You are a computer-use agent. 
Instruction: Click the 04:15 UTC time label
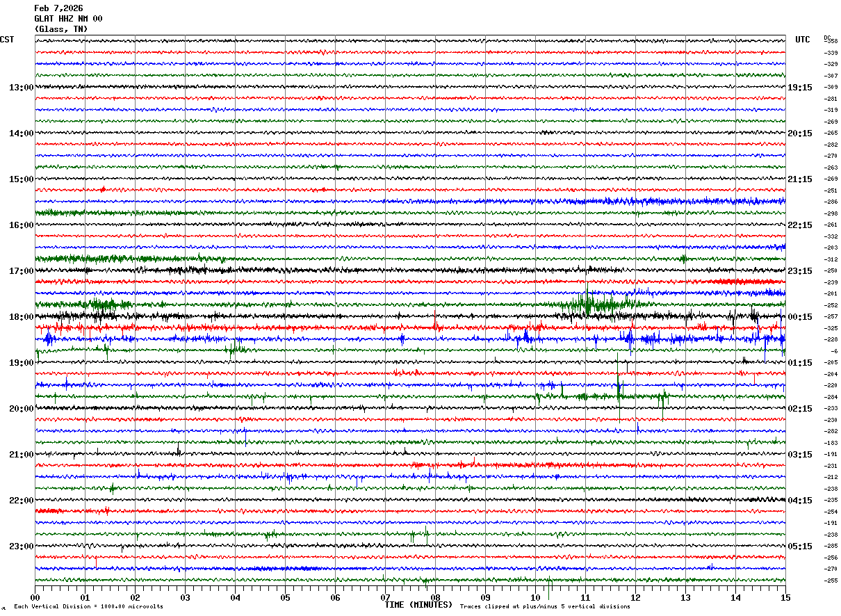(800, 501)
